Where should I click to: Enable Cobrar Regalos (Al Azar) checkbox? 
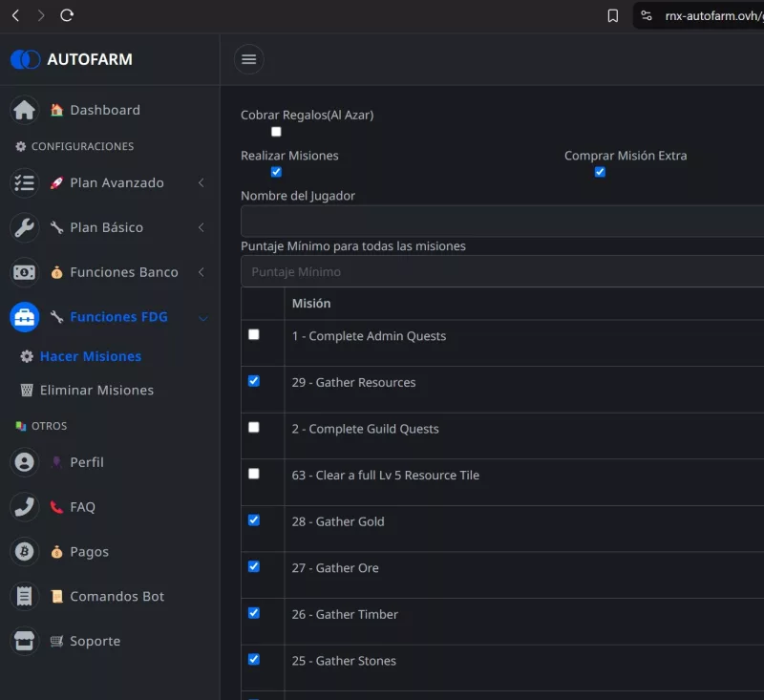coord(276,132)
